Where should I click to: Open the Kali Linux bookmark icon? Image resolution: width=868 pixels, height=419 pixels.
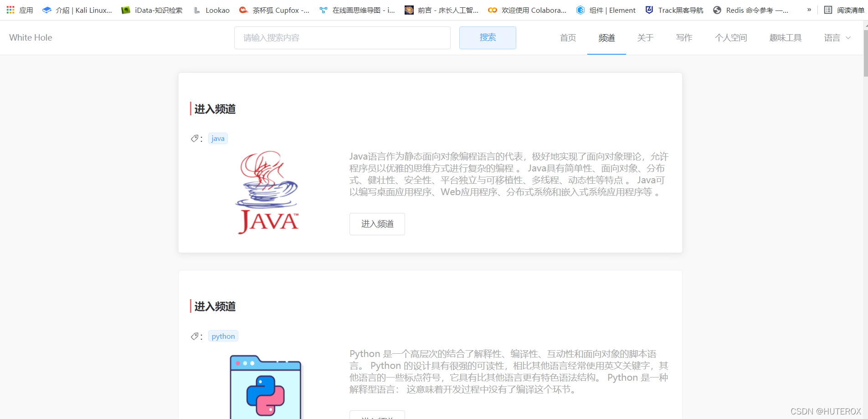[x=46, y=10]
